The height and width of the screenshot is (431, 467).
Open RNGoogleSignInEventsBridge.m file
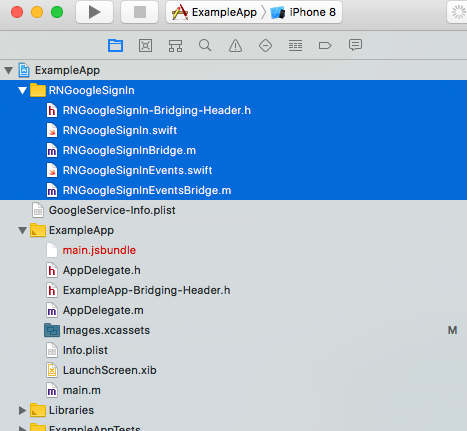click(x=233, y=190)
